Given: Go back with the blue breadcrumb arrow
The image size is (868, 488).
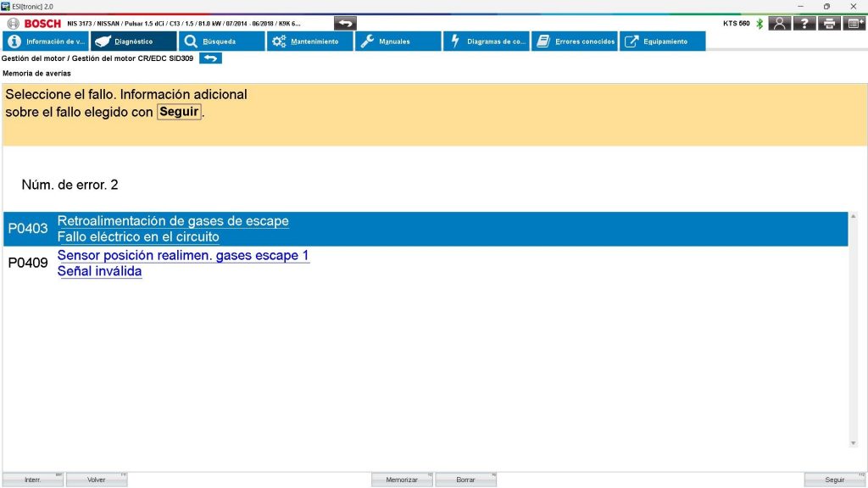Looking at the screenshot, I should 210,58.
